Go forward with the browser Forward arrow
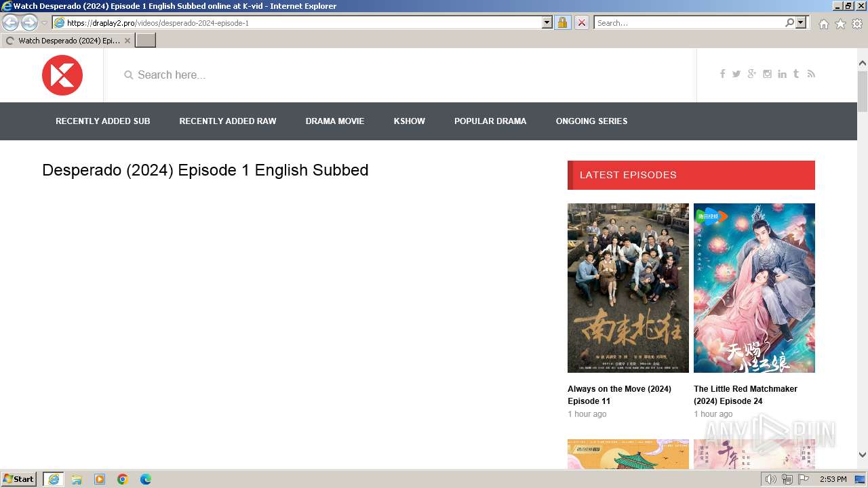 pos(29,23)
